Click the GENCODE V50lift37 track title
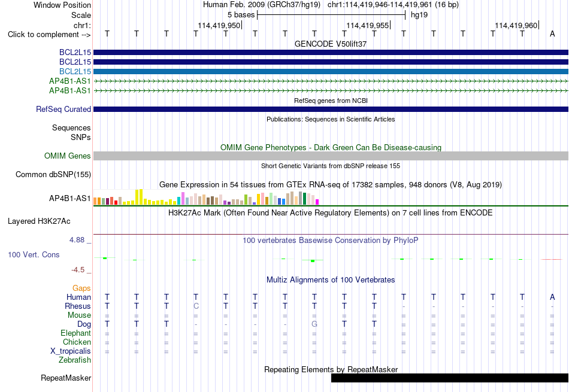This screenshot has width=569, height=392. tap(331, 44)
